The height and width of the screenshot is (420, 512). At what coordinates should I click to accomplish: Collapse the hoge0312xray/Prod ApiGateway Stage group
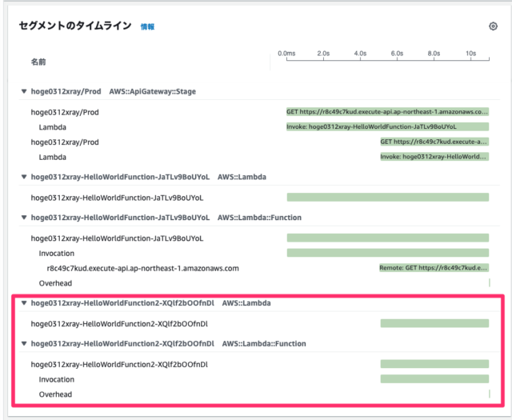point(24,91)
